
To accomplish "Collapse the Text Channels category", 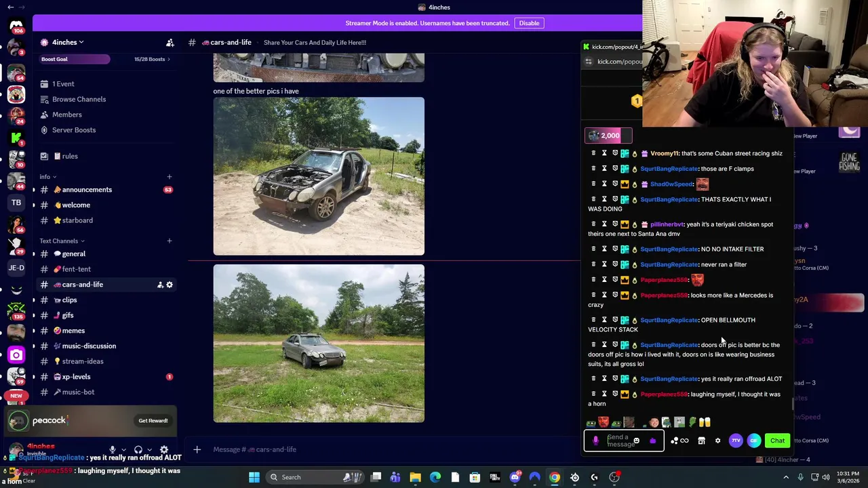I will point(62,241).
